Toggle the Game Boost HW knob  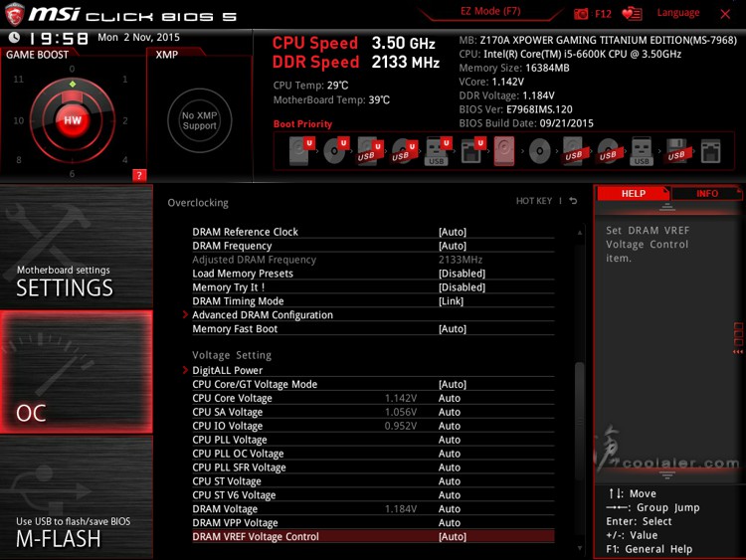[73, 120]
